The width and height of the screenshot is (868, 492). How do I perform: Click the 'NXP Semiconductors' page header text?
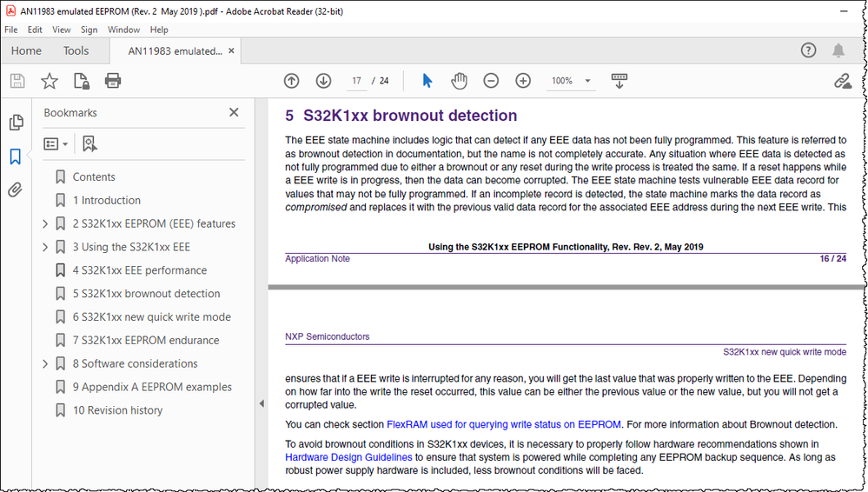click(328, 337)
